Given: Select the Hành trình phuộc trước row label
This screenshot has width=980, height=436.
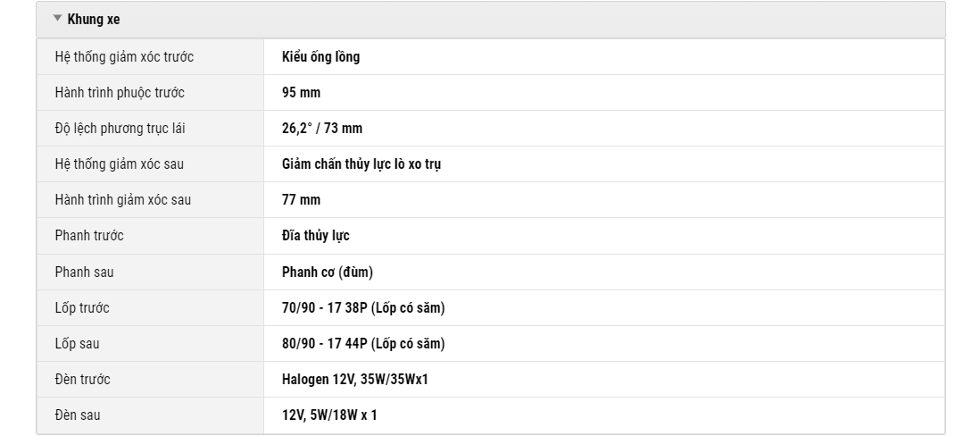Looking at the screenshot, I should pyautogui.click(x=120, y=93).
